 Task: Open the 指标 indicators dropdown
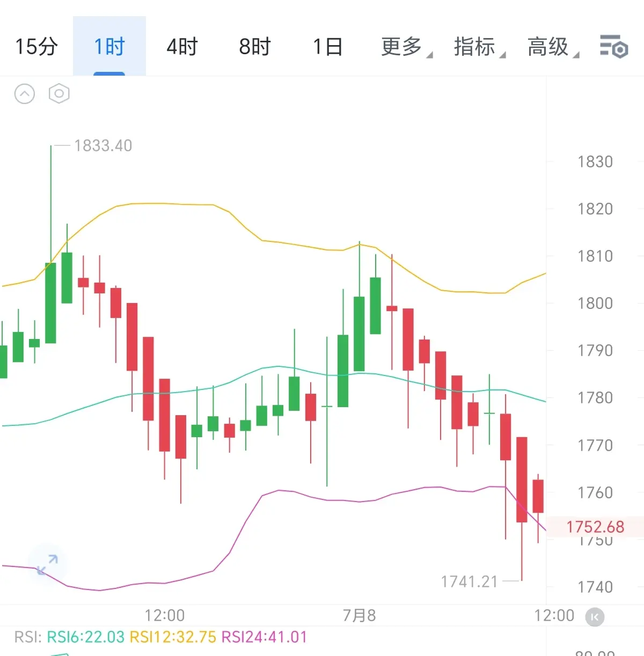[479, 47]
